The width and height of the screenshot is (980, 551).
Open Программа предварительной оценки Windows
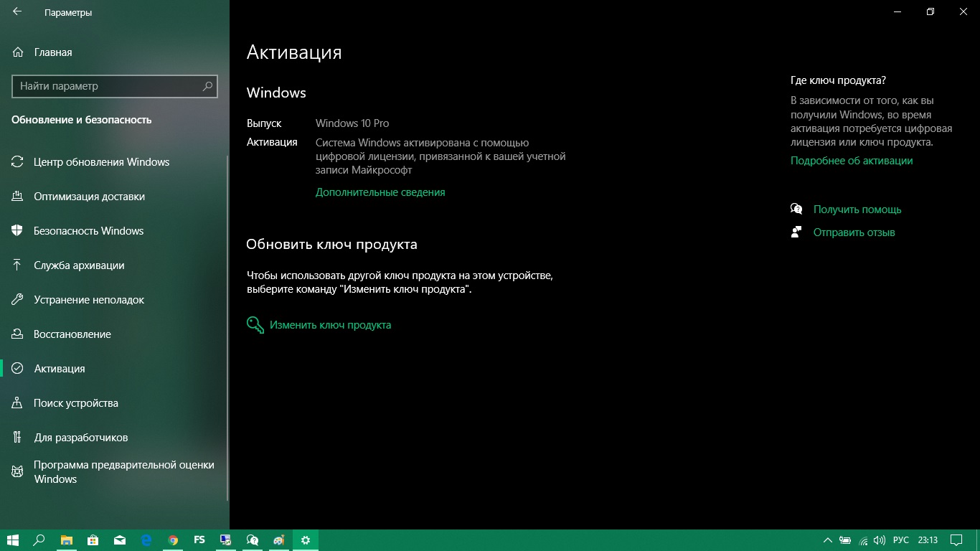coord(115,472)
